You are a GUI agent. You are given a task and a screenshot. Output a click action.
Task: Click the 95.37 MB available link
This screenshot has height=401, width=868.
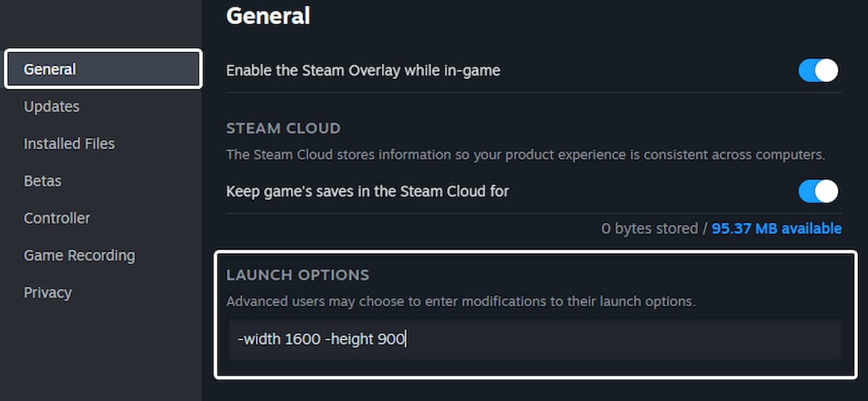(776, 229)
